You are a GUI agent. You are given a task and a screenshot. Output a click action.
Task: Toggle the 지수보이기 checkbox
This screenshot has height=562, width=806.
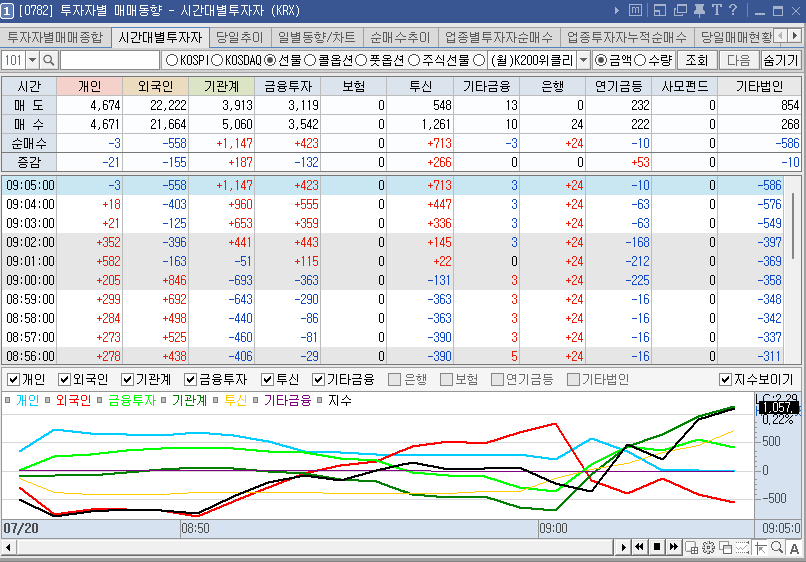(x=725, y=379)
